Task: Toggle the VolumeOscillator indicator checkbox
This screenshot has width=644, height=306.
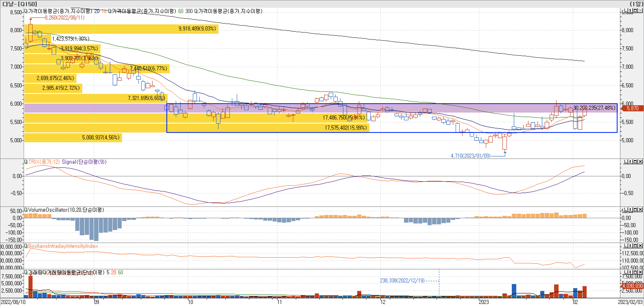Action: [x=26, y=210]
